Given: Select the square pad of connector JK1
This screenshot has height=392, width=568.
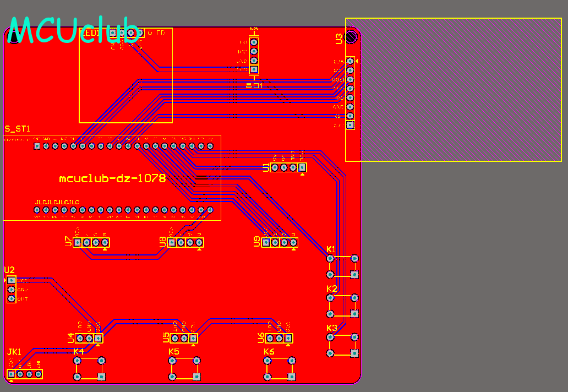Looking at the screenshot, I should [11, 374].
